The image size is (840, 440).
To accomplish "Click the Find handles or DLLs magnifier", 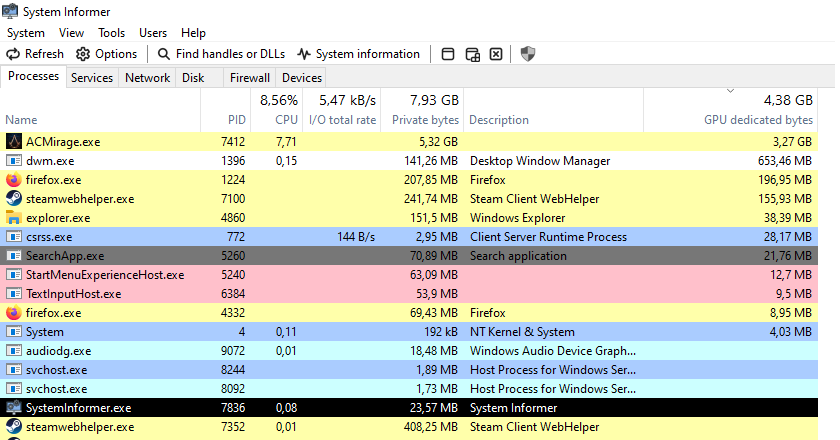I will 164,54.
